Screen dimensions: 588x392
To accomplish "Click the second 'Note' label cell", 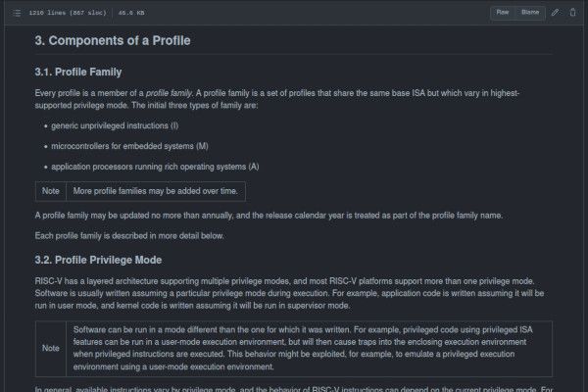I will click(51, 348).
